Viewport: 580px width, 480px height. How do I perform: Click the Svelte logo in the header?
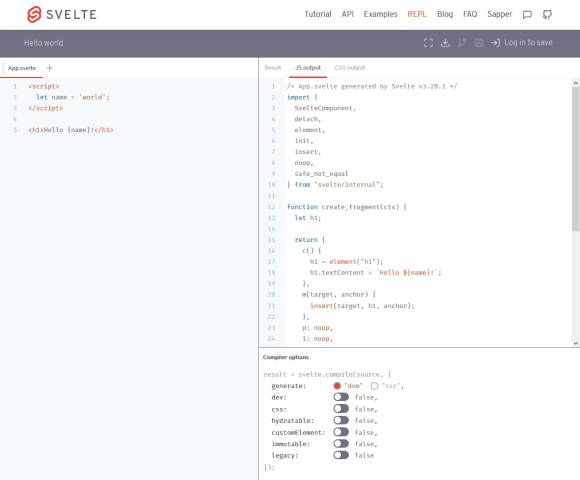(62, 14)
